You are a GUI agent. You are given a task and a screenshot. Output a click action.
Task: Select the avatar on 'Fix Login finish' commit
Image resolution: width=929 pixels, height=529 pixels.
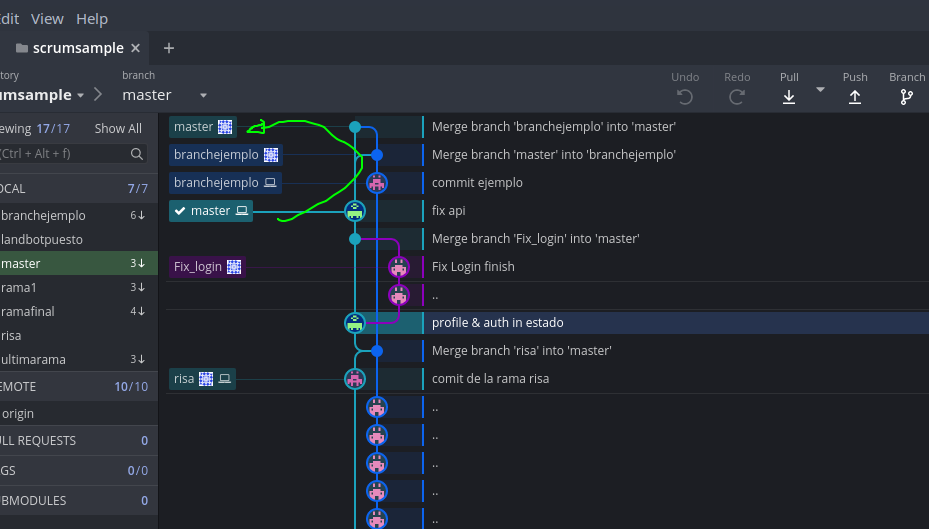point(399,267)
